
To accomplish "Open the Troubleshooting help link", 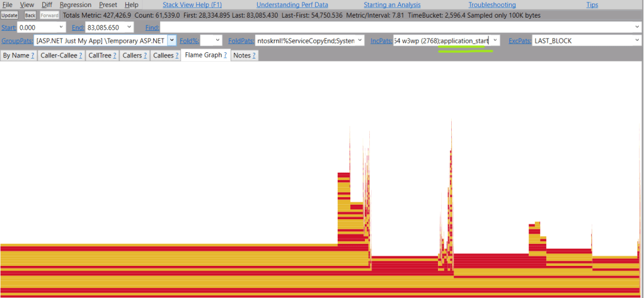I will [492, 4].
